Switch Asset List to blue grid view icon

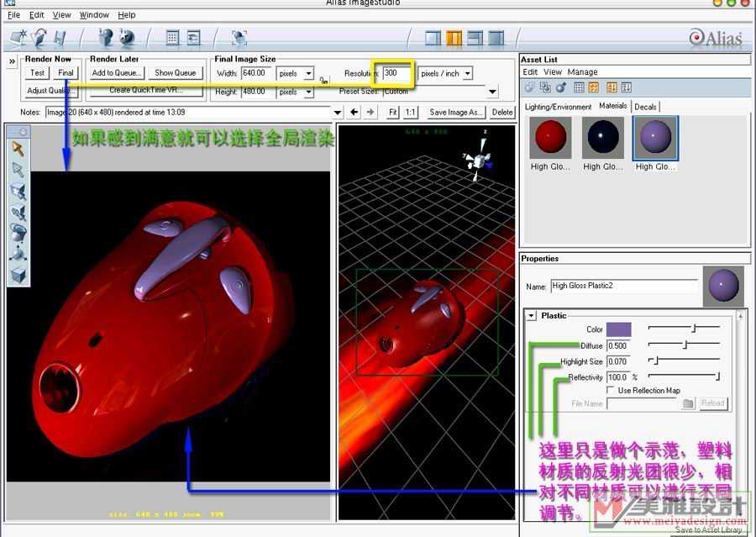[x=579, y=87]
